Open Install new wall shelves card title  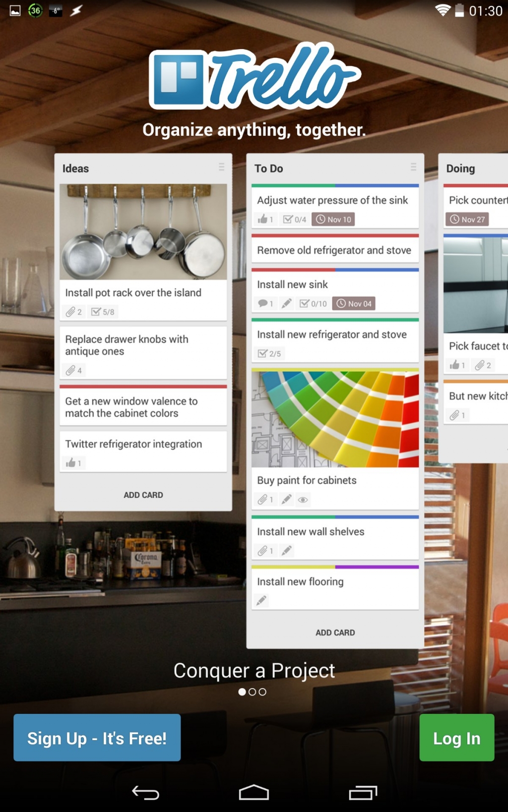click(311, 531)
